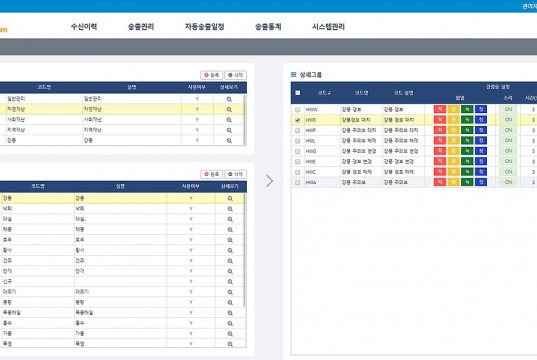Check the HWE row checkbox
The image size is (537, 360).
(x=298, y=162)
